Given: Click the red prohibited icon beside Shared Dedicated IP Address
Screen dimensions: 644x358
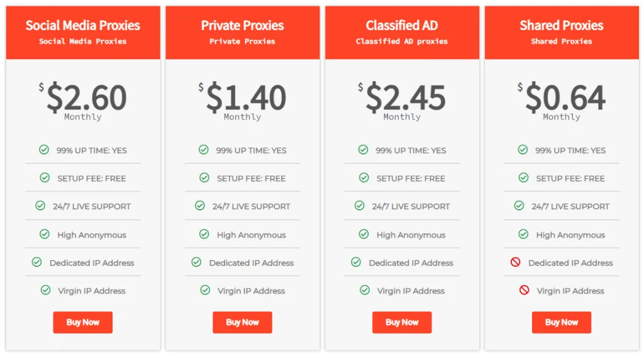Looking at the screenshot, I should point(516,263).
